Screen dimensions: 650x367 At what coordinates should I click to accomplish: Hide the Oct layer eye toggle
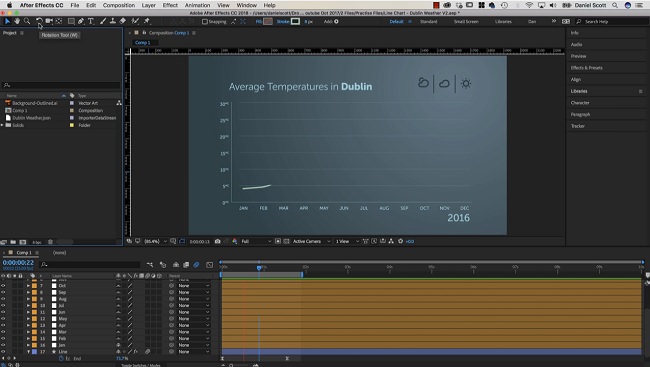coord(3,286)
